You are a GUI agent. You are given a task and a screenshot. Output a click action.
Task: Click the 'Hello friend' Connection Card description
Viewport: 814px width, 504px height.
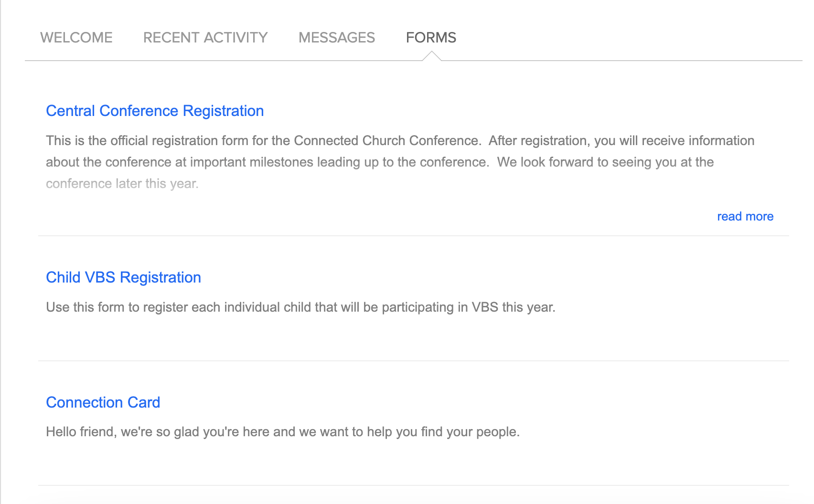click(282, 432)
